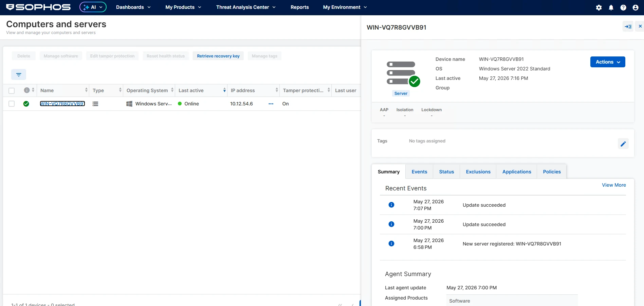Click the info icon for the 7:07 PM event

coord(391,205)
